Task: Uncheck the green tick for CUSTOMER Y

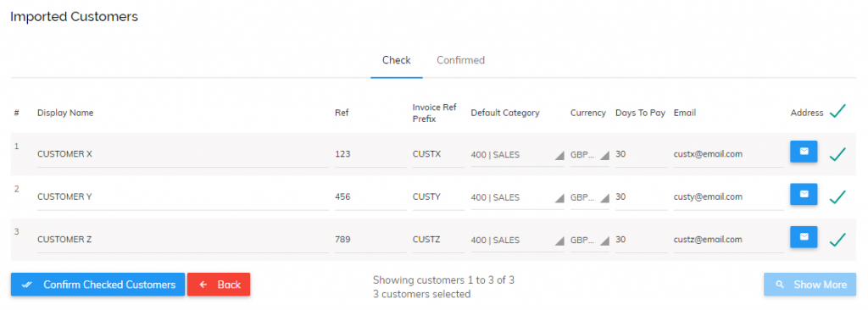Action: (837, 197)
